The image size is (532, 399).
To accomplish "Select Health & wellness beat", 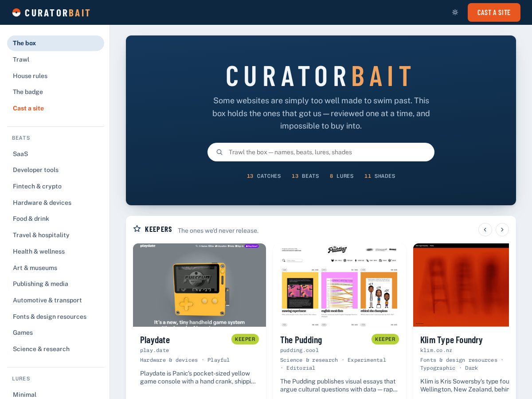I will (55, 251).
